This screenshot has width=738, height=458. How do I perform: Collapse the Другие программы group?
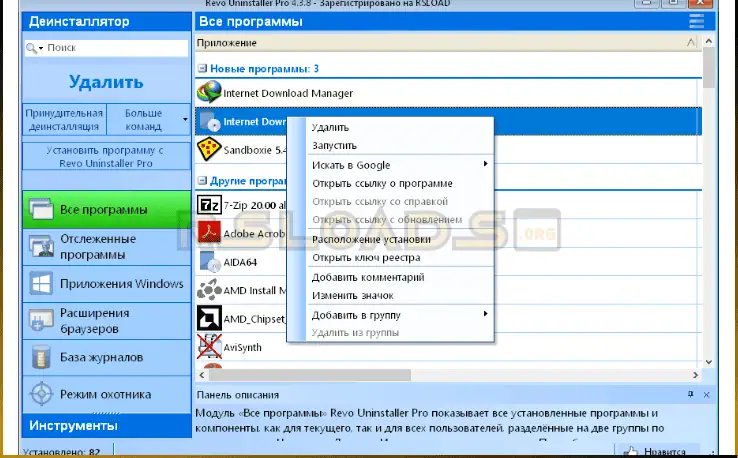pyautogui.click(x=202, y=181)
